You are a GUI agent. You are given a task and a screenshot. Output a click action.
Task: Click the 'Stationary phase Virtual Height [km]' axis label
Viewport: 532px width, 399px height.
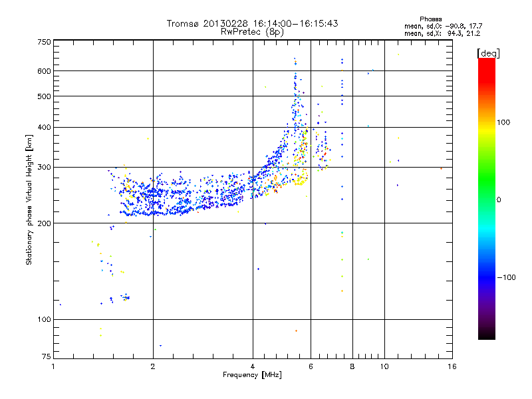pyautogui.click(x=29, y=199)
